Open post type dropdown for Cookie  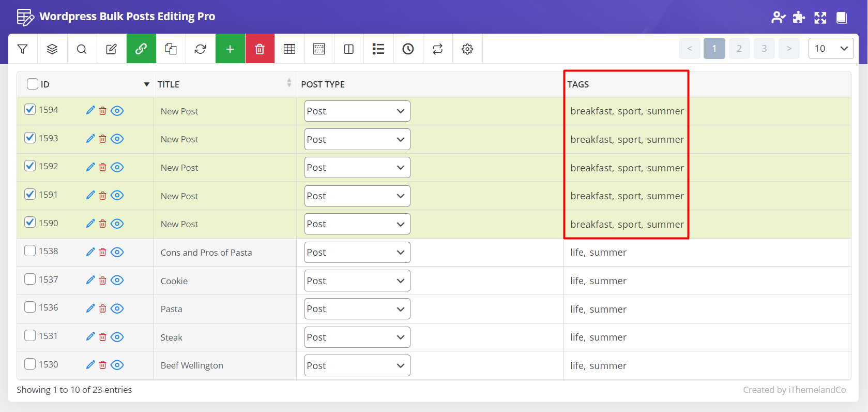click(x=357, y=281)
